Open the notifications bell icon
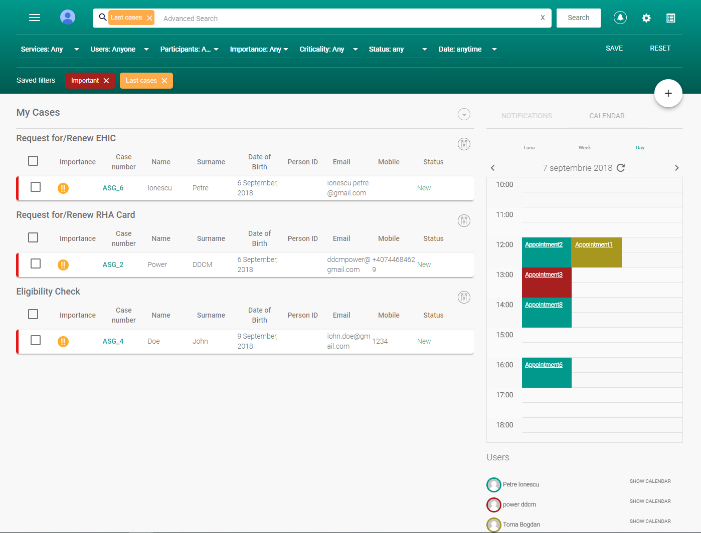Image resolution: width=701 pixels, height=533 pixels. coord(620,18)
